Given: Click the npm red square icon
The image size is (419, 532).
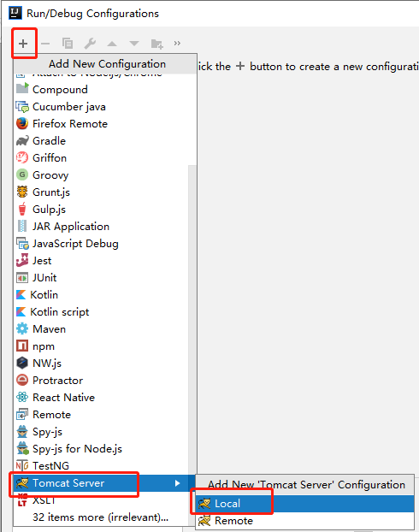Looking at the screenshot, I should [x=22, y=346].
